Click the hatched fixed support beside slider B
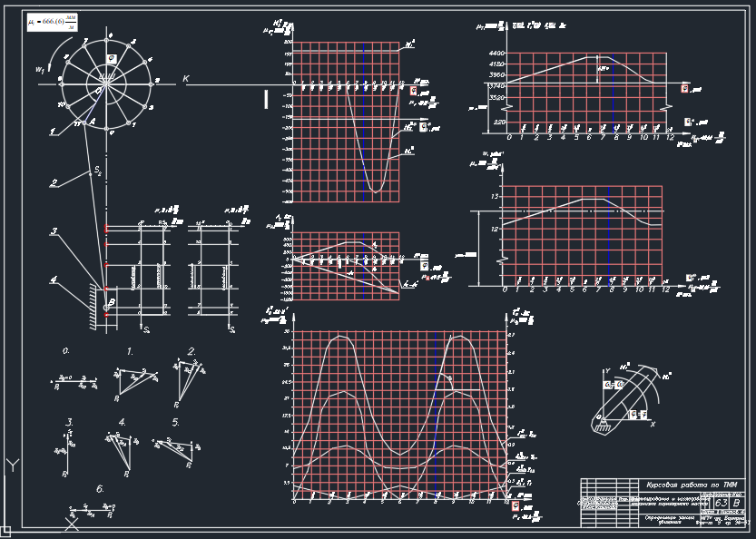 [93, 307]
